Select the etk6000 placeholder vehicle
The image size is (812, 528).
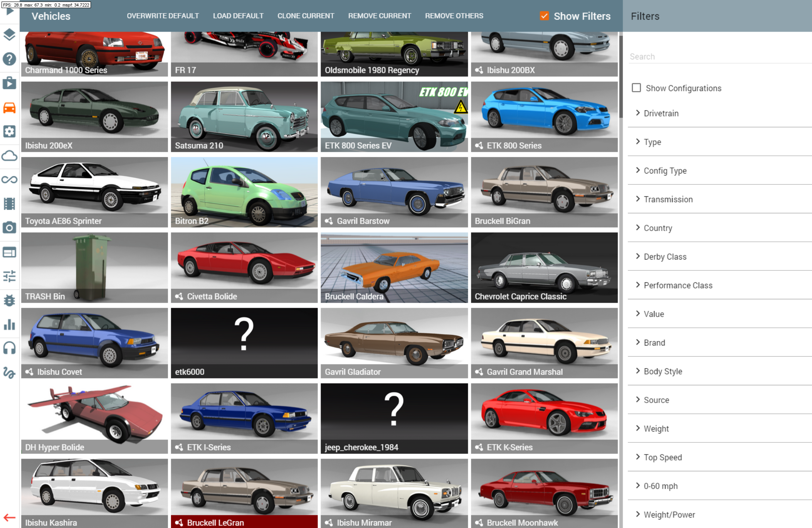(244, 343)
